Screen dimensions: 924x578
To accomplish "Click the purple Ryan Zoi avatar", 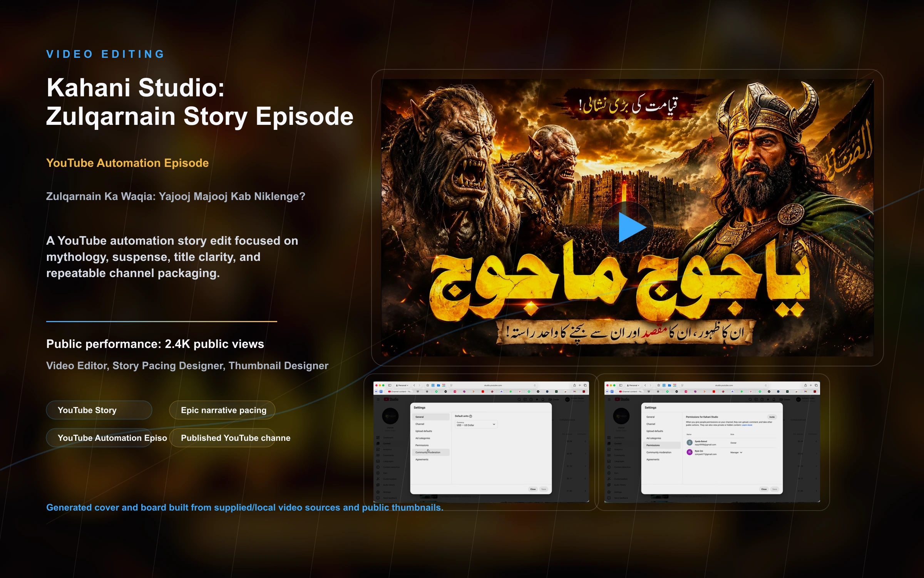I will (x=690, y=452).
